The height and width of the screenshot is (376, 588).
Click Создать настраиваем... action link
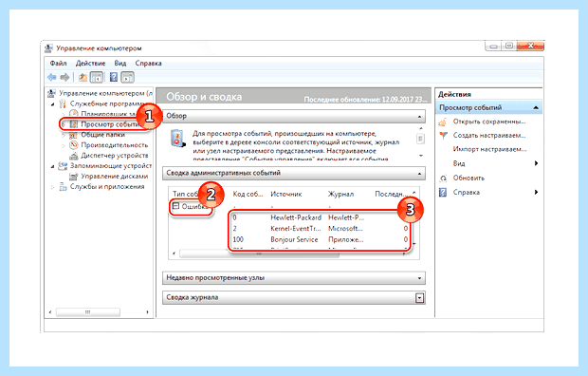tap(489, 135)
